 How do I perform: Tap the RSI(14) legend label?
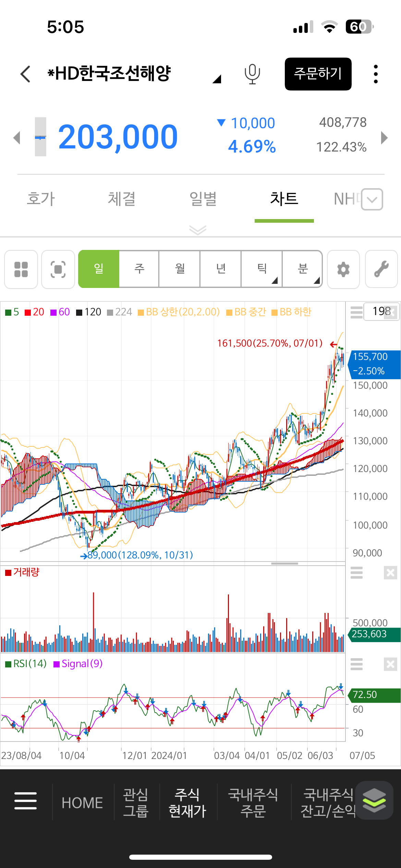point(26,664)
